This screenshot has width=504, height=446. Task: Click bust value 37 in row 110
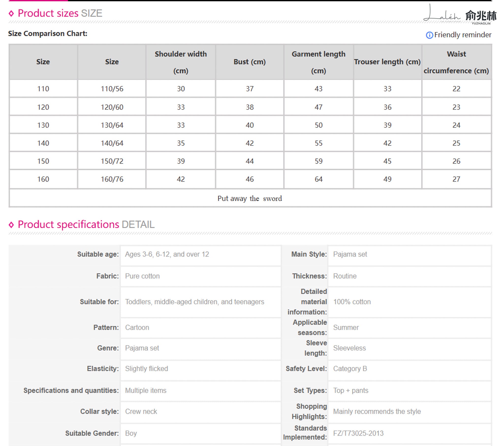250,89
